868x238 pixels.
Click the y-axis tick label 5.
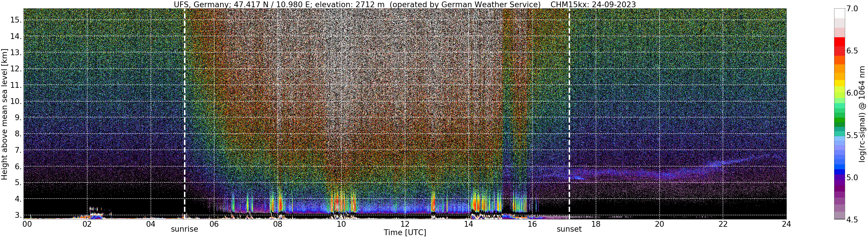(18, 183)
